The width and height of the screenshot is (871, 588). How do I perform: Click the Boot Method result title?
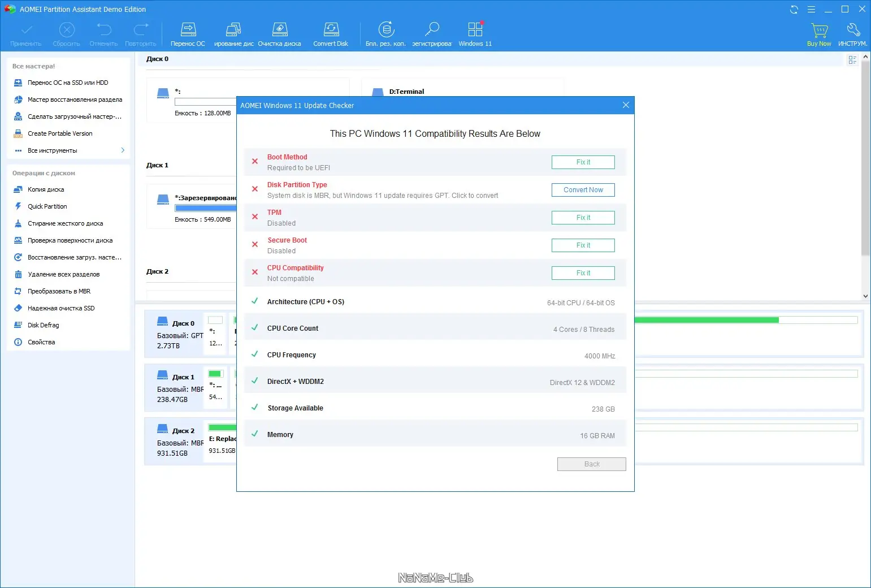[287, 157]
